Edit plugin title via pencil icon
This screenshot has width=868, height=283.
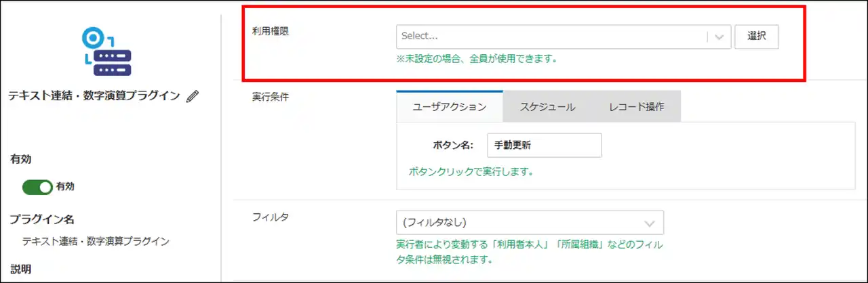click(x=192, y=97)
